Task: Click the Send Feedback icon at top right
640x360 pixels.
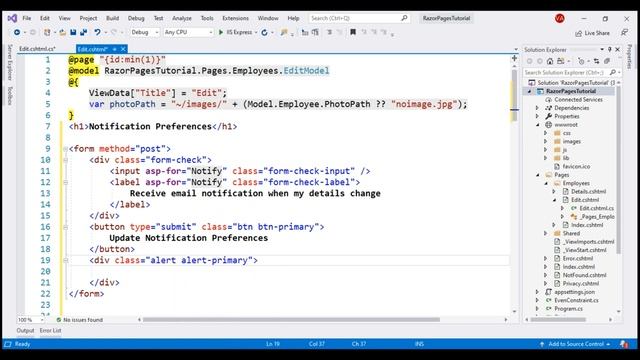Action: point(624,32)
